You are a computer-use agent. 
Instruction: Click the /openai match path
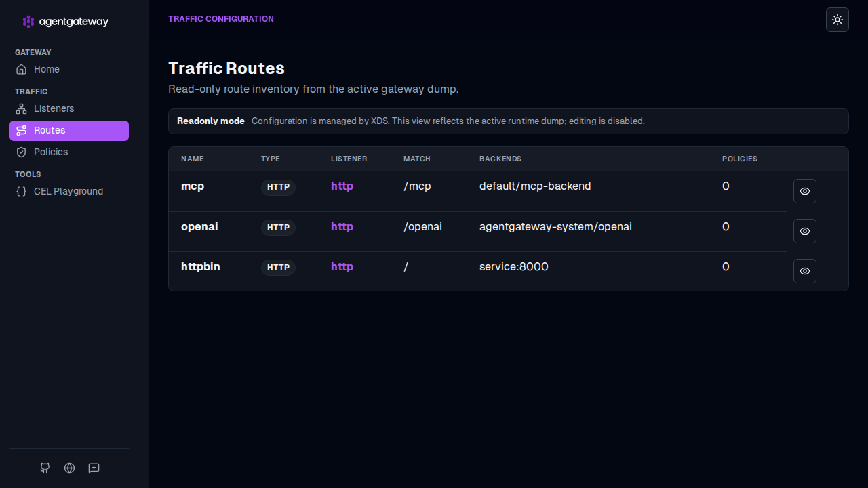point(422,226)
